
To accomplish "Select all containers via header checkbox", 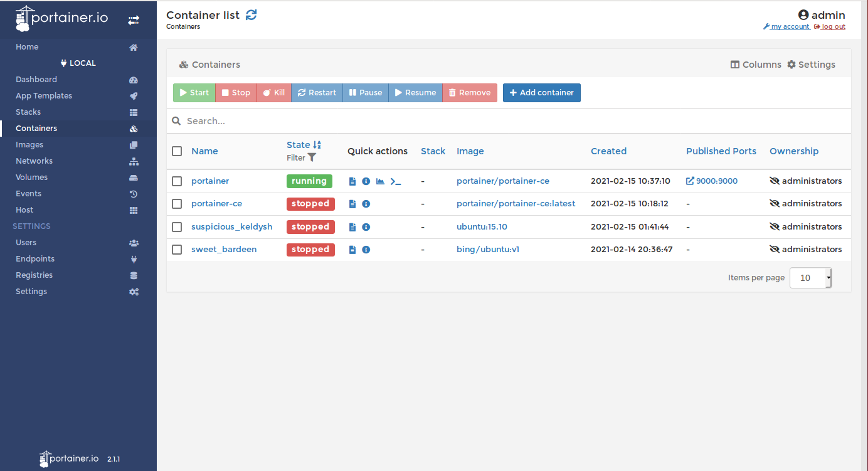I will click(176, 151).
